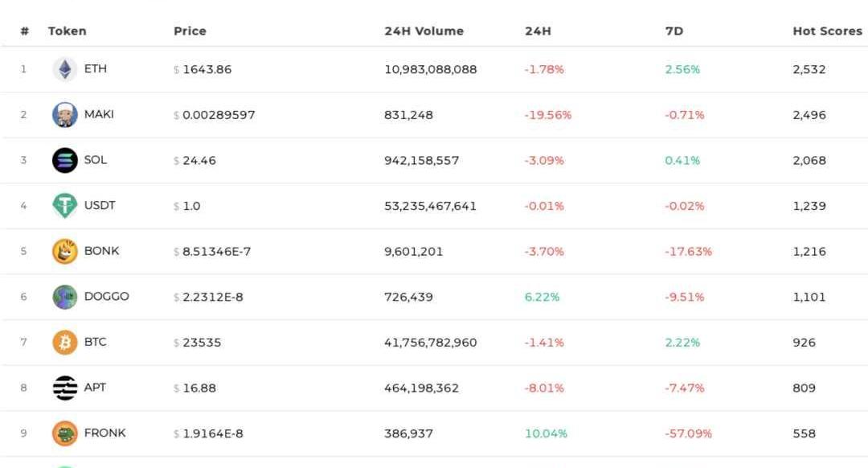Click the BONK dog icon
This screenshot has height=468, width=868.
[65, 251]
